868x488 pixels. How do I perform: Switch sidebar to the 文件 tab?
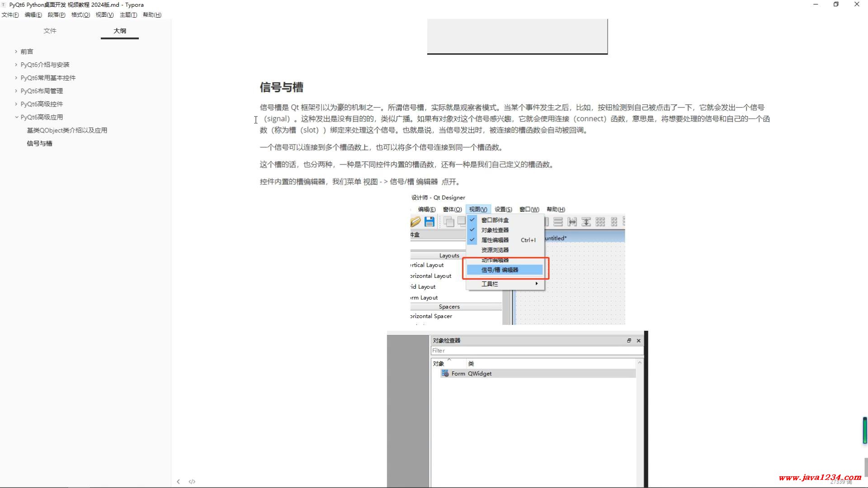(x=50, y=31)
